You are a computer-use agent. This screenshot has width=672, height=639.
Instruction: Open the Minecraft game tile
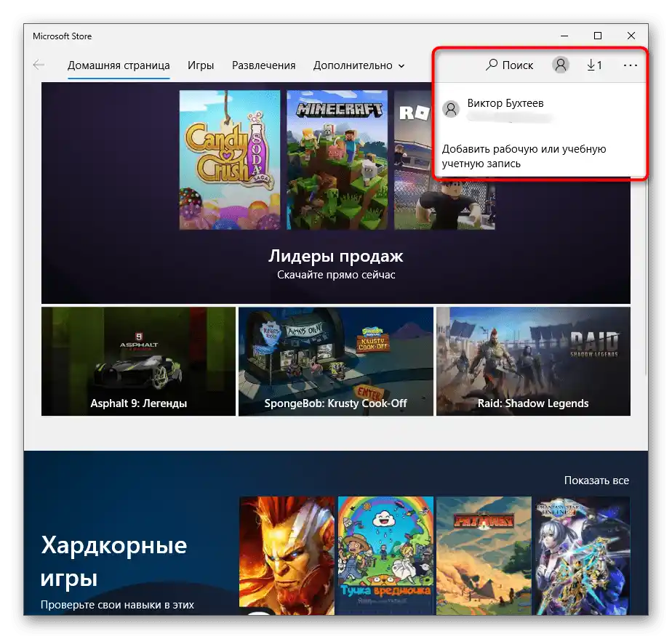[337, 160]
